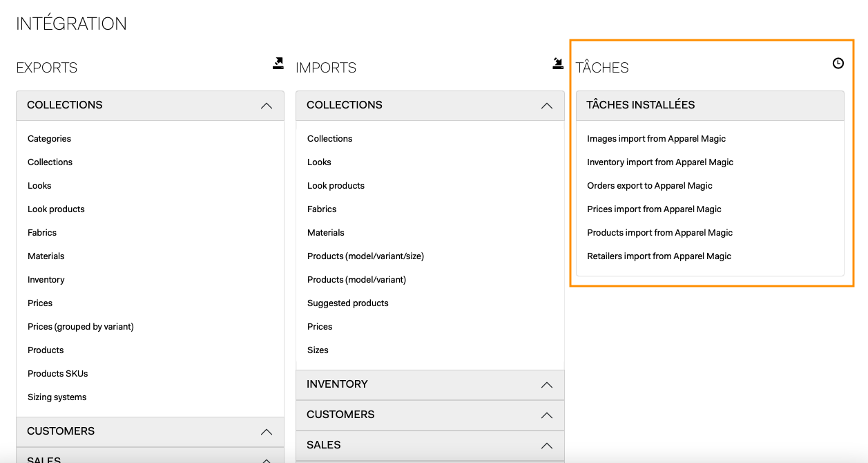Open Suggested products import
The image size is (868, 463).
click(348, 303)
